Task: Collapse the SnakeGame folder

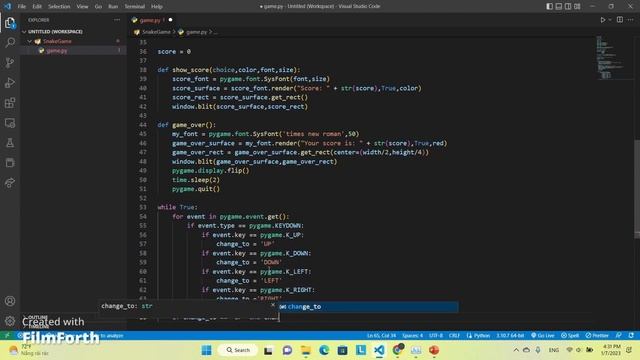Action: tap(57, 41)
